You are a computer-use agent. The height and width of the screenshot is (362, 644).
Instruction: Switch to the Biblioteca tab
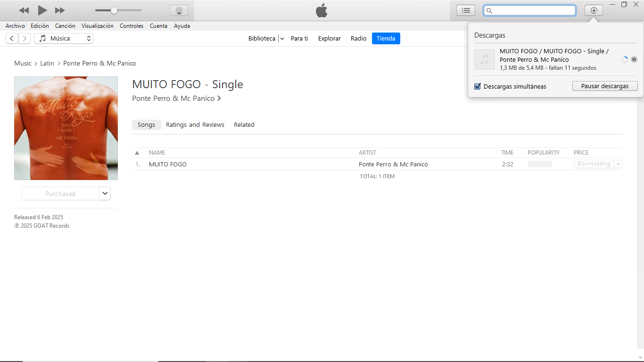pos(262,39)
